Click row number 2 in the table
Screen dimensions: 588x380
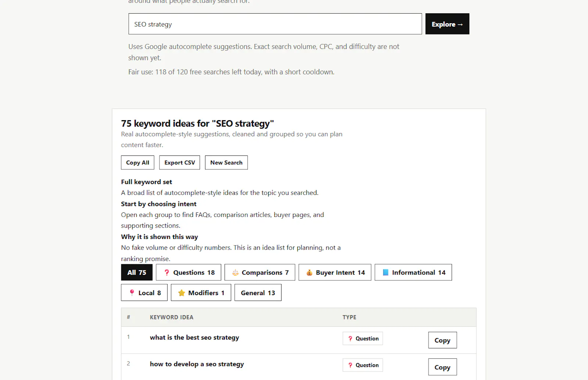coord(128,363)
